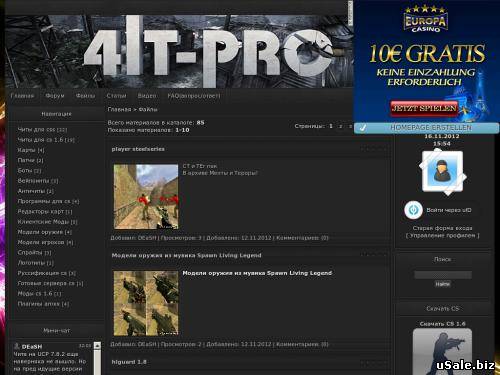Open the Программы для cs category

tap(48, 201)
